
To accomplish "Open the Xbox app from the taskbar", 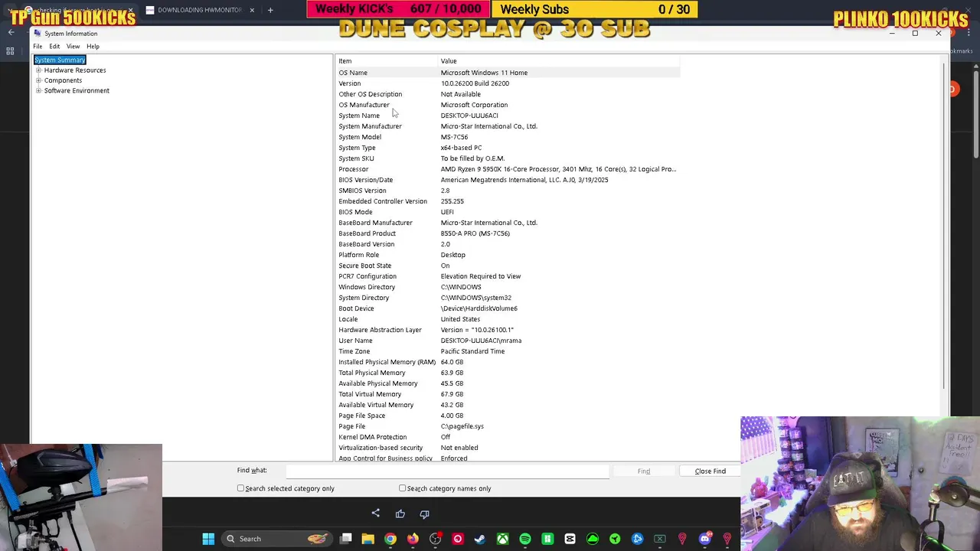I will tap(502, 539).
